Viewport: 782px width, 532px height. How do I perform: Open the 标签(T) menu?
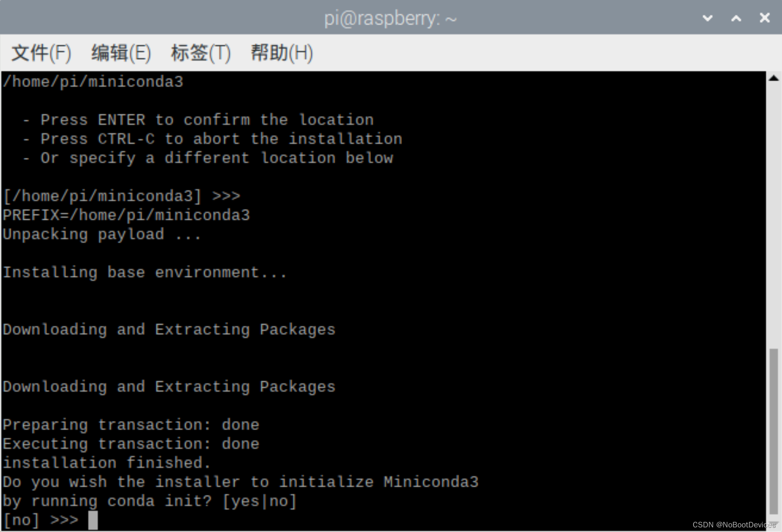(201, 52)
